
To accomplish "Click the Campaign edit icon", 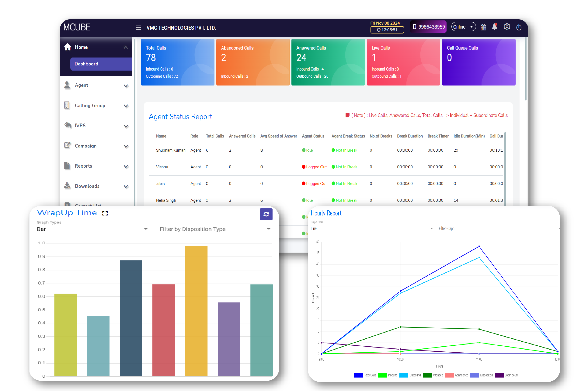I will point(67,145).
